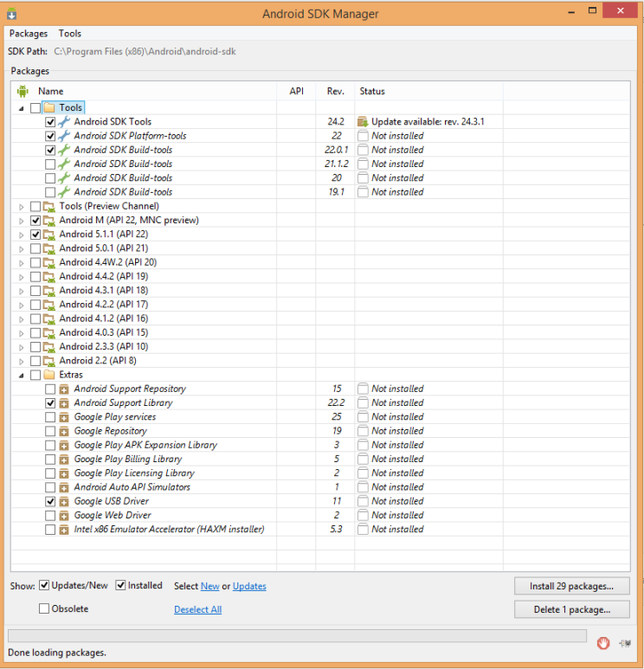The height and width of the screenshot is (669, 644).
Task: Click the wrench icon for Android SDK Tools
Action: (x=64, y=122)
